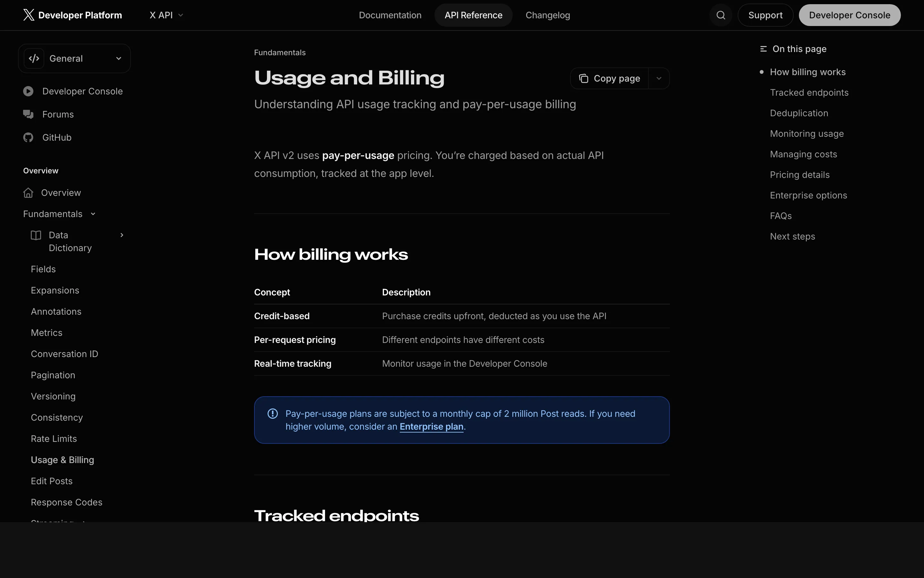Jump to Monitoring usage section
This screenshot has height=578, width=924.
pyautogui.click(x=807, y=134)
